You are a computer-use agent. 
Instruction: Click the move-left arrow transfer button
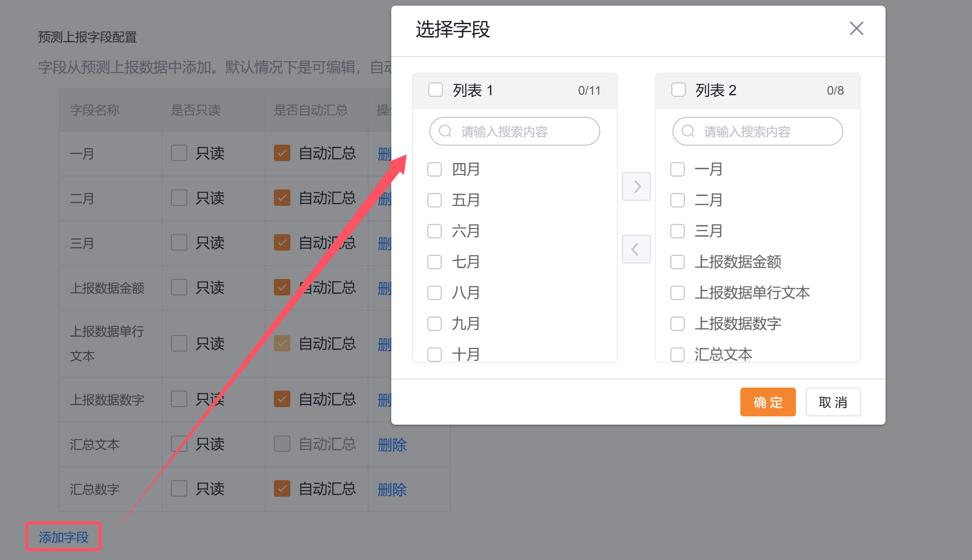636,249
